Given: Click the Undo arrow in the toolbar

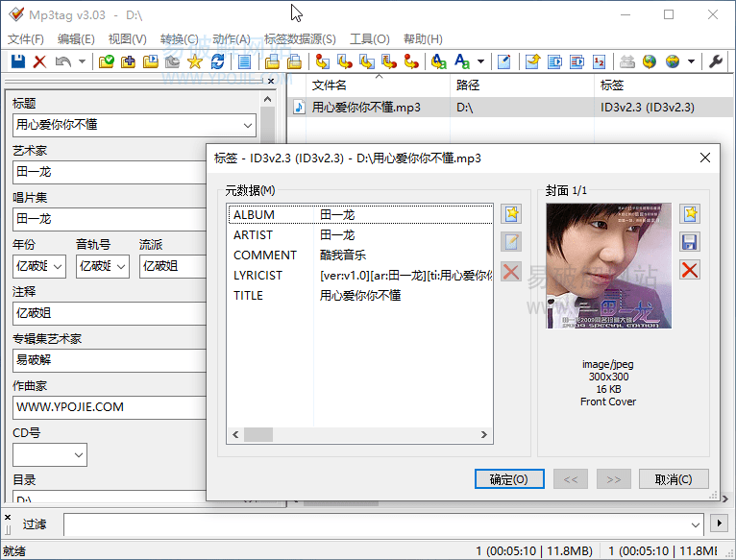Looking at the screenshot, I should click(62, 61).
